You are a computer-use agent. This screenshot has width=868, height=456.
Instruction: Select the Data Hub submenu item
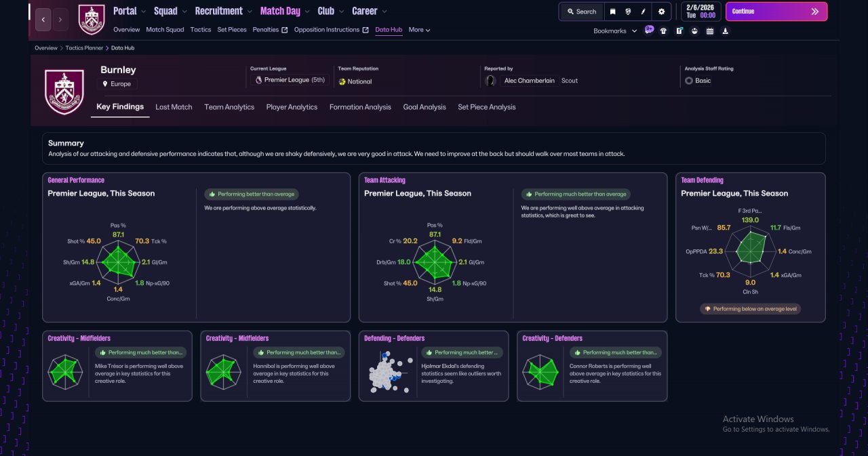tap(389, 30)
